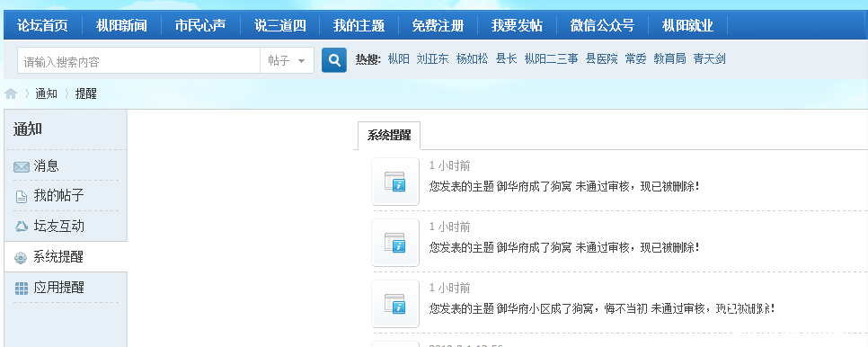This screenshot has height=347, width=868.
Task: Select the 系统提醒 tab
Action: 389,136
